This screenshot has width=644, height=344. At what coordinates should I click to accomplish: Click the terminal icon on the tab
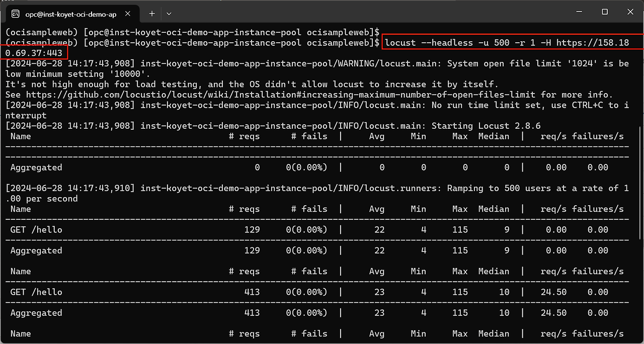[x=16, y=14]
